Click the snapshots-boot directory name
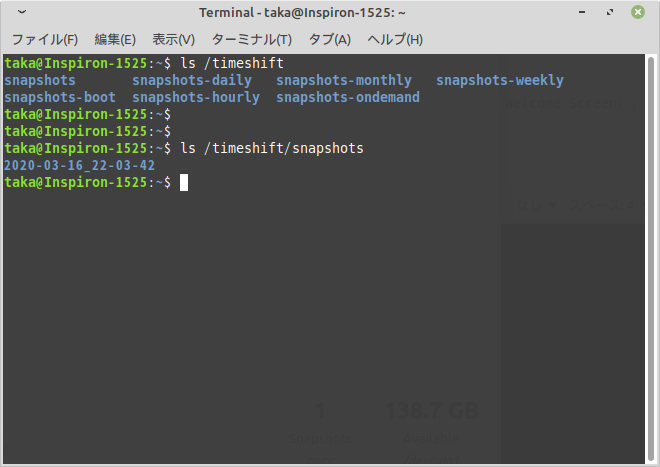This screenshot has width=660, height=467. 60,97
